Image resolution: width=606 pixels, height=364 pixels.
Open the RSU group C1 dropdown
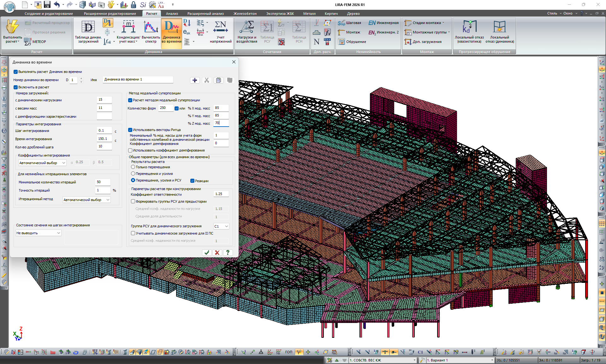tap(221, 226)
